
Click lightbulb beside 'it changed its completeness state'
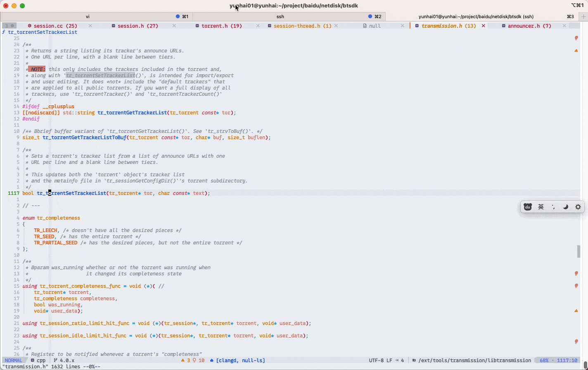576,273
